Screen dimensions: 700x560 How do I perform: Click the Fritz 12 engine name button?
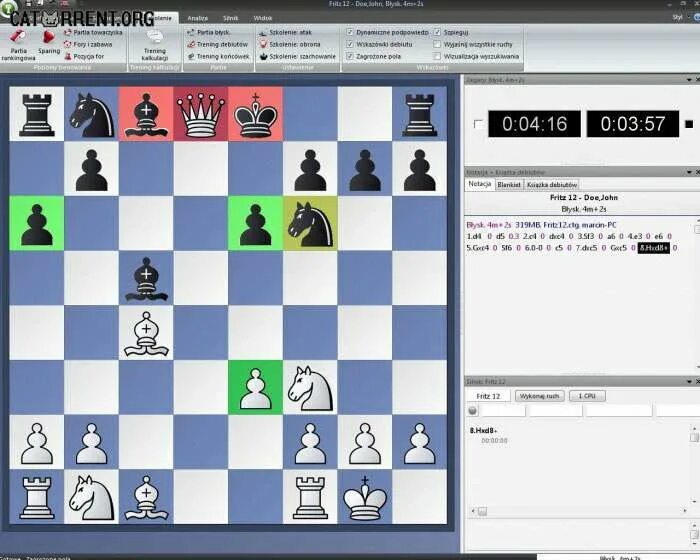[x=488, y=396]
